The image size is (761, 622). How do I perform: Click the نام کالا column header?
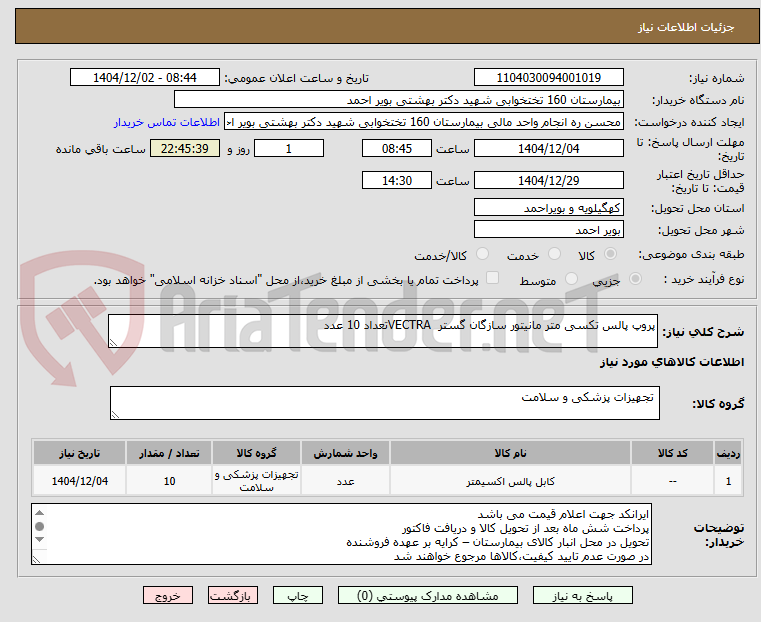510,453
